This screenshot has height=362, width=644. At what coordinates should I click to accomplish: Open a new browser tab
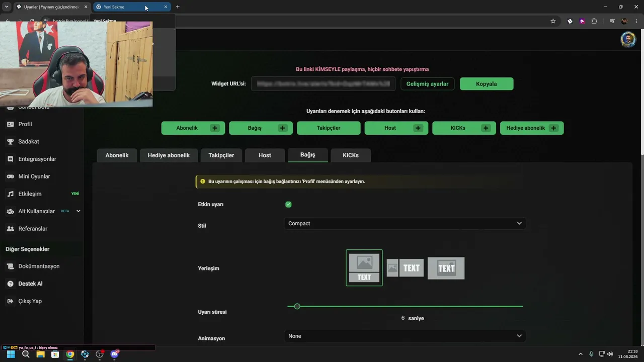tap(178, 7)
